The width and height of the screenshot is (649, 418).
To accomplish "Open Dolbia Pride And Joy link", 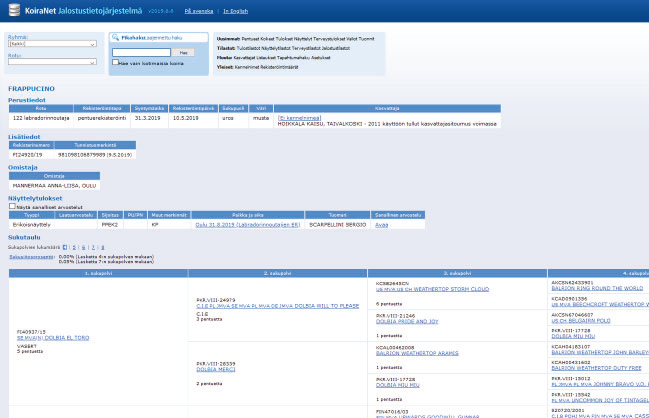I will point(407,321).
